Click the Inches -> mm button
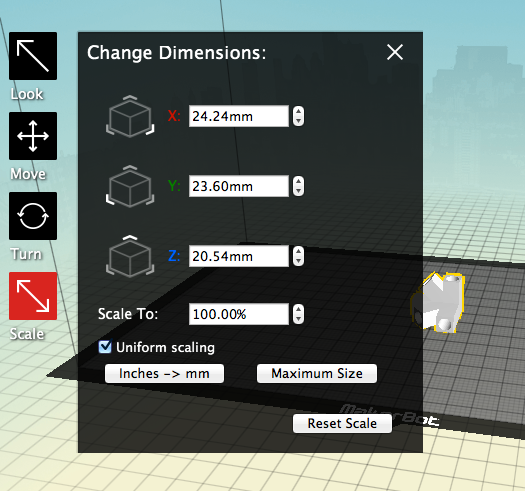The width and height of the screenshot is (525, 491). [x=164, y=373]
